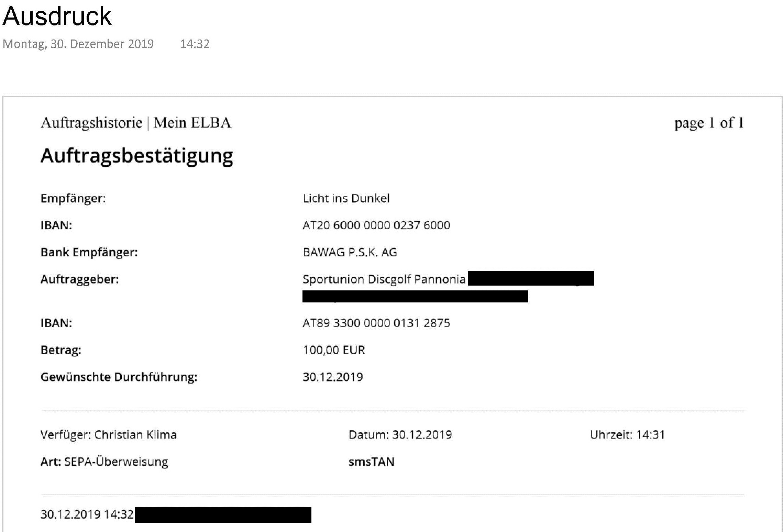Click Verfüger: Christian Klima
Image resolution: width=783 pixels, height=532 pixels.
(109, 435)
